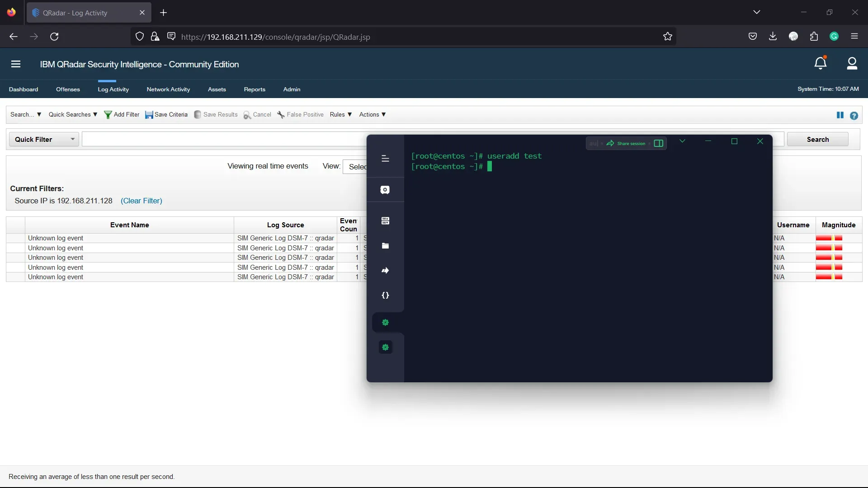Expand the Quick Filter dropdown

[x=44, y=139]
